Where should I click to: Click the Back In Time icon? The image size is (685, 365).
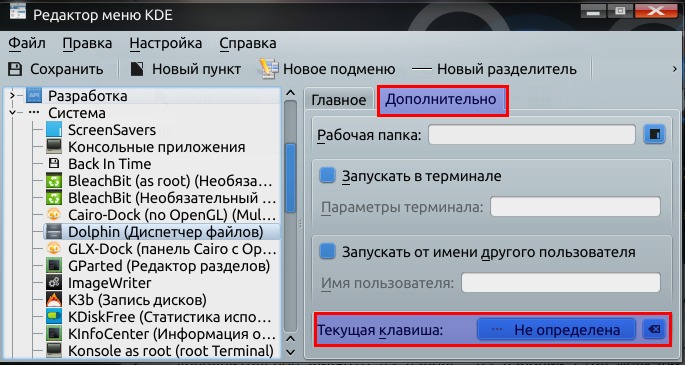point(54,164)
